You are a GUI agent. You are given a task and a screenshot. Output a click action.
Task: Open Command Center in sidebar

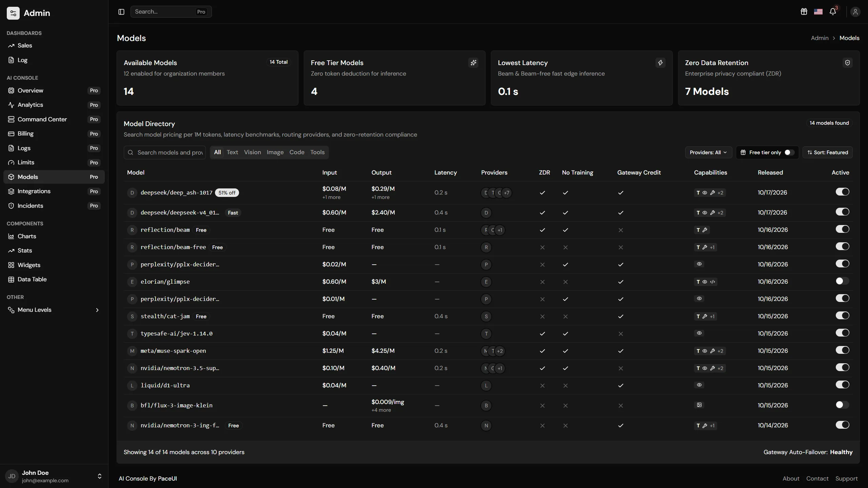point(54,119)
